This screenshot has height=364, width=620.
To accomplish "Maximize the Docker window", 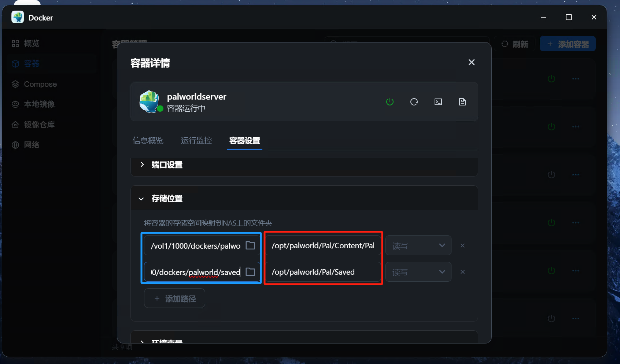I will pos(569,17).
